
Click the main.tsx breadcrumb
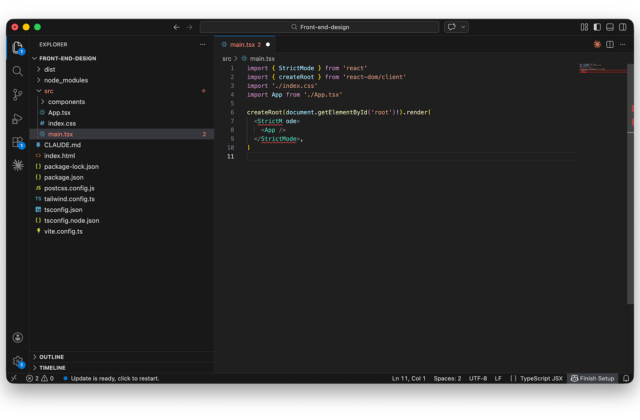[x=262, y=59]
